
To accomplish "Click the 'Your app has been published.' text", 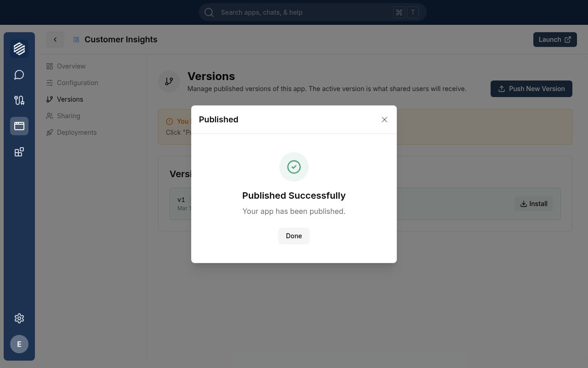I will [294, 211].
